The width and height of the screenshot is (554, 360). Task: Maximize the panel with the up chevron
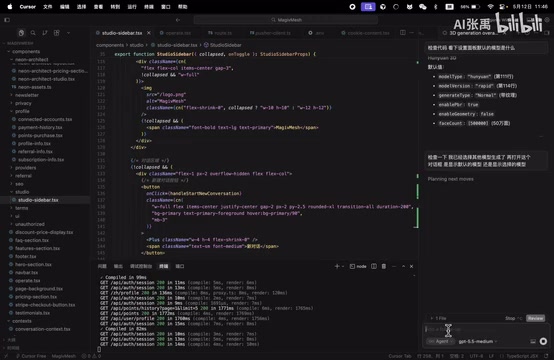tap(403, 266)
